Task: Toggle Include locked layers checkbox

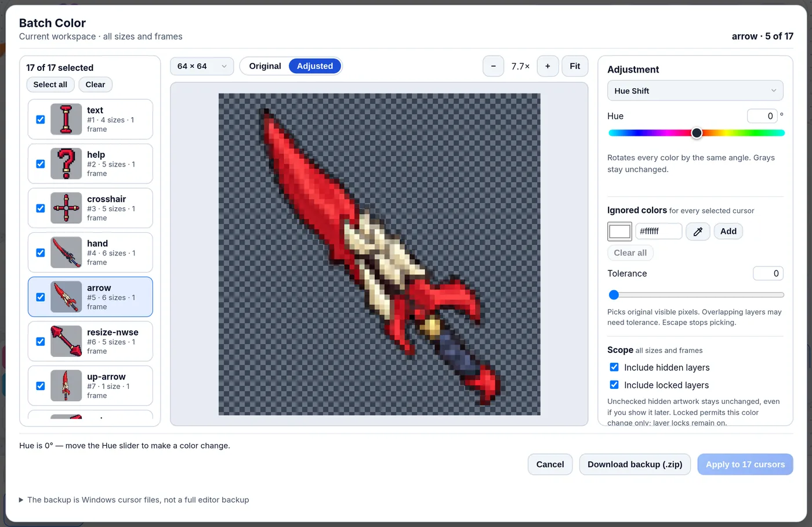Action: point(614,385)
